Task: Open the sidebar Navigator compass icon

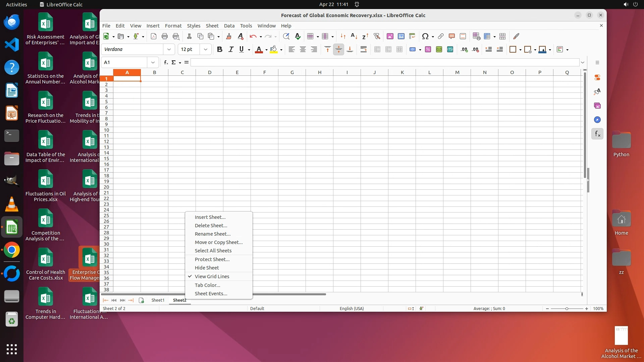Action: (x=597, y=120)
